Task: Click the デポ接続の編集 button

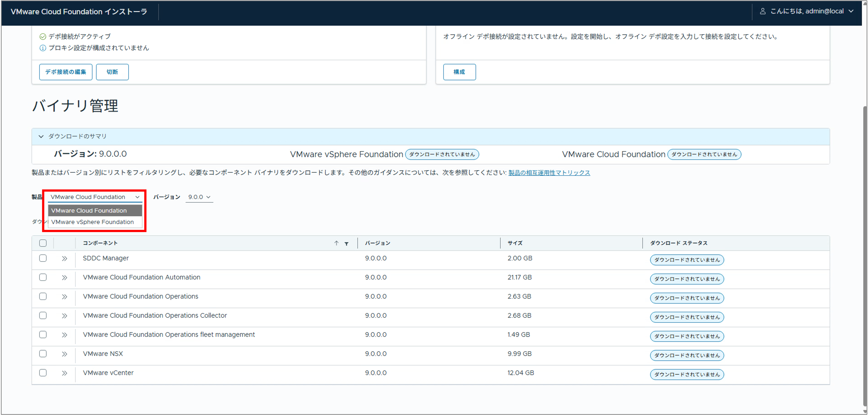Action: (66, 72)
